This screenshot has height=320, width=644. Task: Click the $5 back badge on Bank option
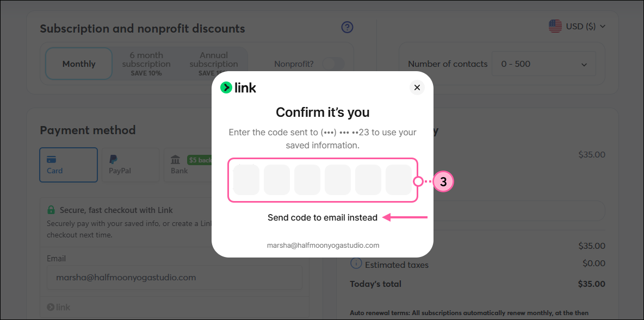click(x=200, y=159)
